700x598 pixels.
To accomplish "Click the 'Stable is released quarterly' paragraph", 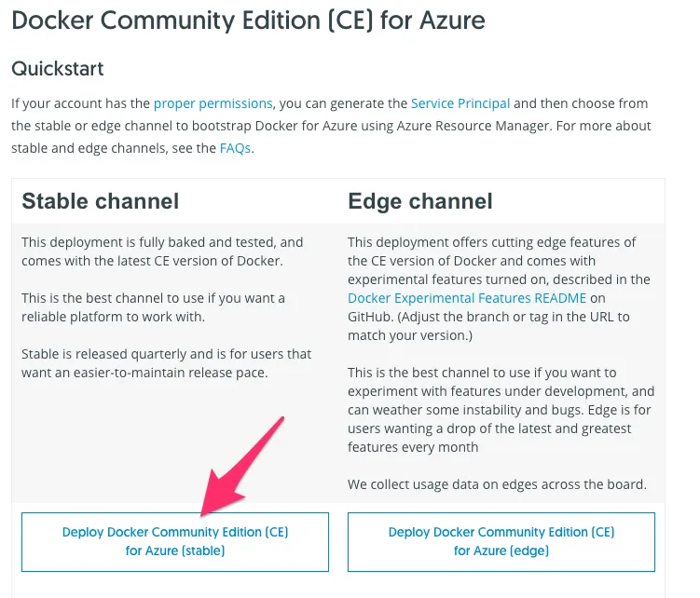I will 167,363.
